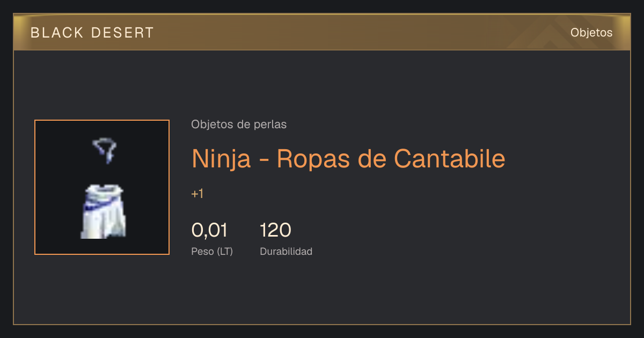Select the +1 enhancement level text
The width and height of the screenshot is (644, 338).
pyautogui.click(x=197, y=194)
